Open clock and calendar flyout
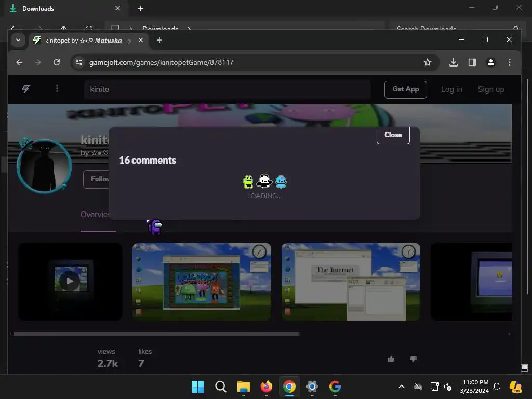This screenshot has height=399, width=532. (x=474, y=387)
